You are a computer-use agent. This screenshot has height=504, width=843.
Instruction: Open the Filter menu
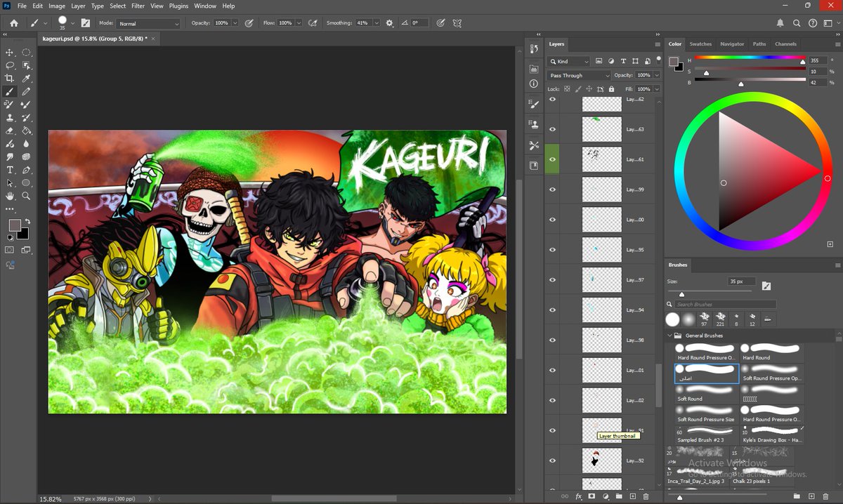click(x=138, y=6)
